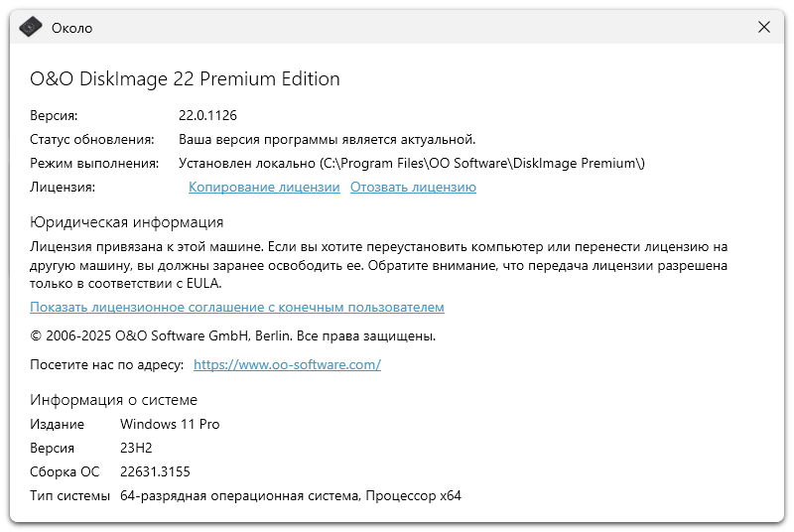
Task: Click the Информация о системе heading
Action: [113, 400]
